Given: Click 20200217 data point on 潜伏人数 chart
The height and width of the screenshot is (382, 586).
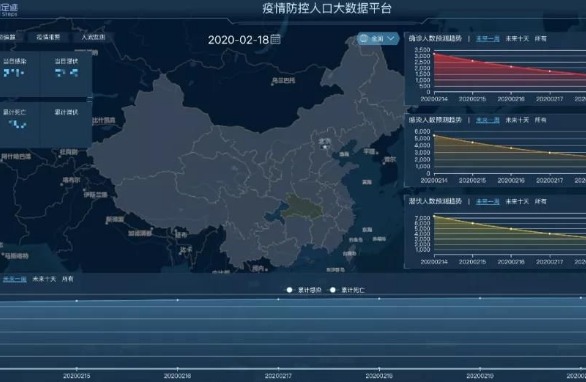Looking at the screenshot, I should point(549,234).
